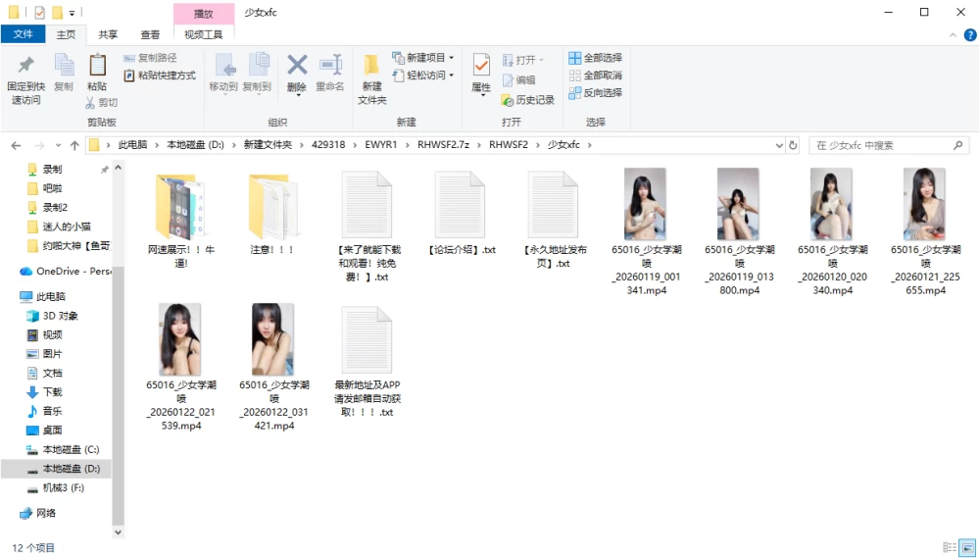Open 历史记录 in the ribbon
The image size is (980, 558).
pyautogui.click(x=527, y=100)
